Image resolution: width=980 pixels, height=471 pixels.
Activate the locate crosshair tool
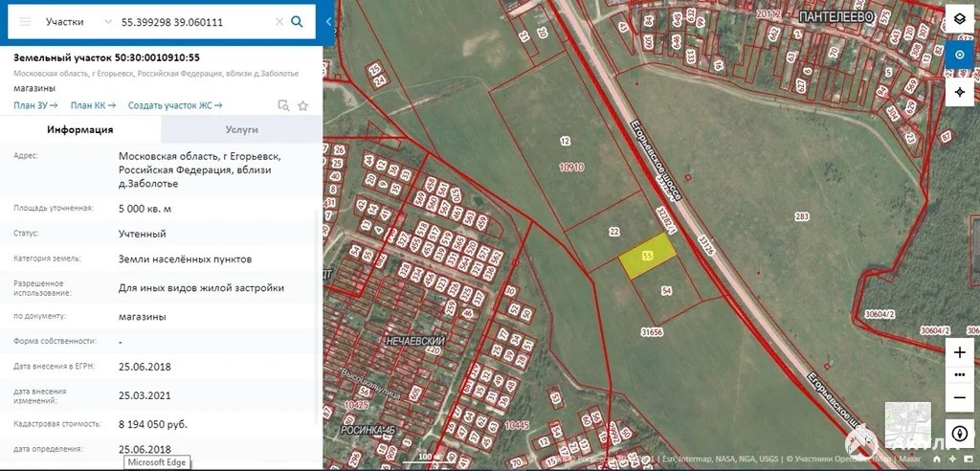960,92
